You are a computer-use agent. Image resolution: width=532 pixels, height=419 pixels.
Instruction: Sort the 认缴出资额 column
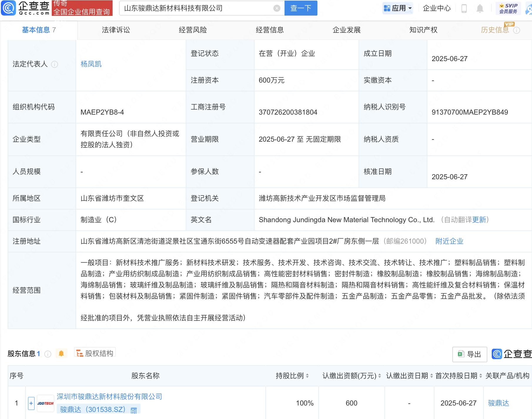click(x=379, y=376)
